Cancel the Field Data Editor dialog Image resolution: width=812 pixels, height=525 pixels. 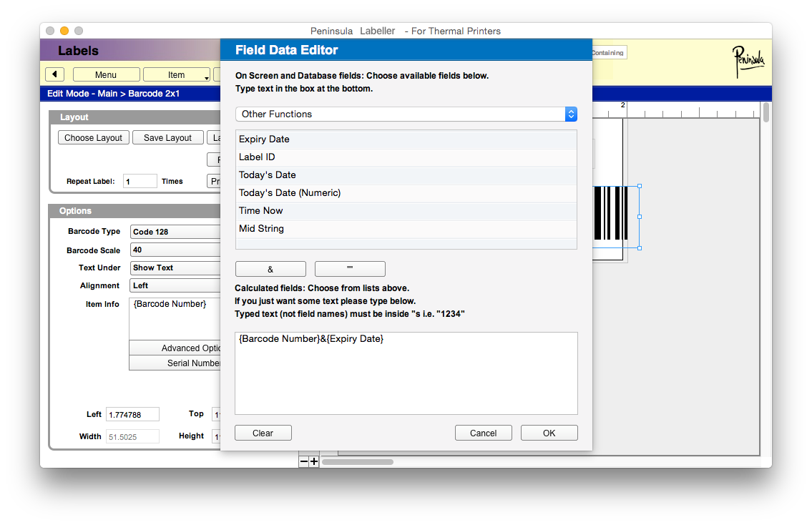pos(484,433)
